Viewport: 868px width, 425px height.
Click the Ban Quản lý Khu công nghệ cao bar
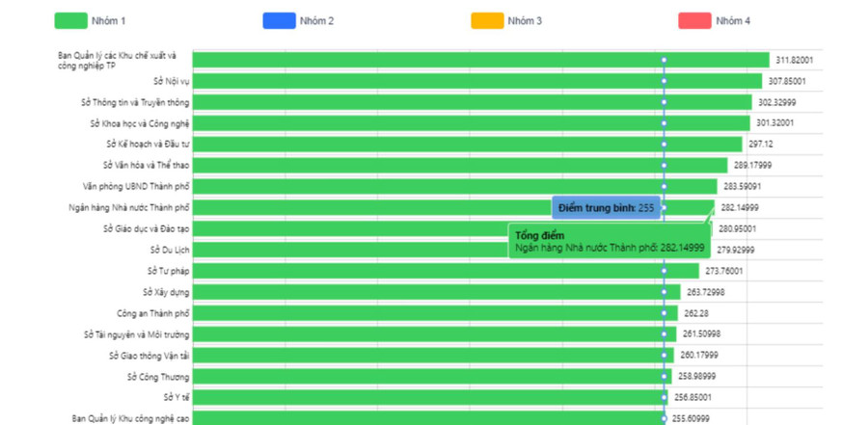click(x=429, y=418)
